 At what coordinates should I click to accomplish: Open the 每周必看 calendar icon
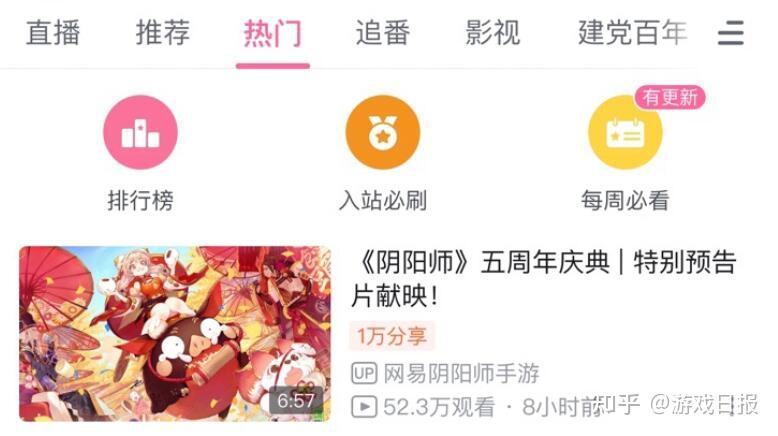625,132
